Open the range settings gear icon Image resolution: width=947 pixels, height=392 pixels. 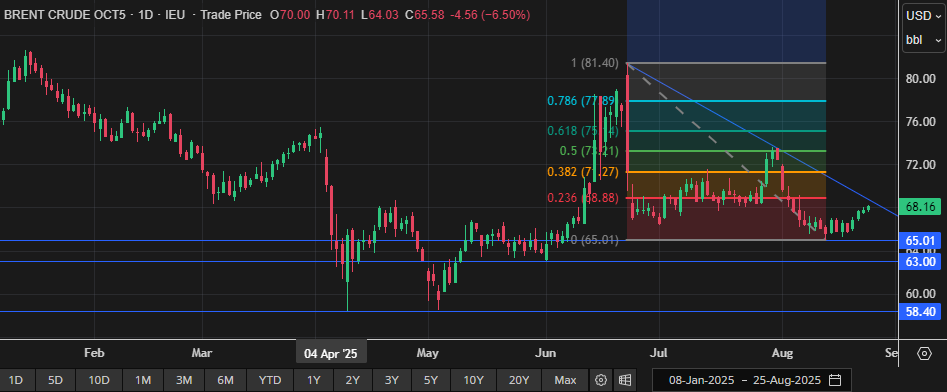[600, 380]
